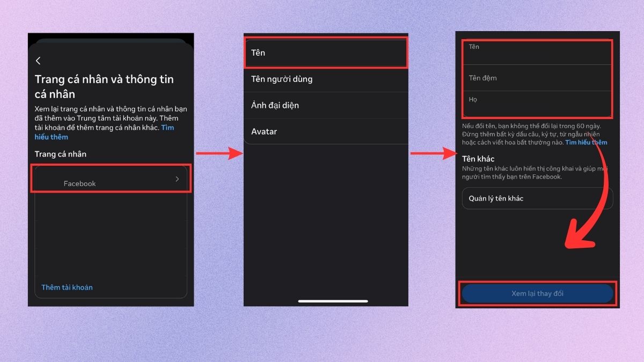Viewport: 644px width, 362px height.
Task: Tap Quản lý tên khác button
Action: 537,198
